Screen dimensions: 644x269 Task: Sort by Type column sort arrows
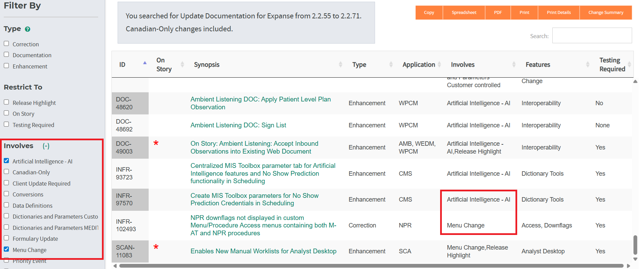[391, 64]
